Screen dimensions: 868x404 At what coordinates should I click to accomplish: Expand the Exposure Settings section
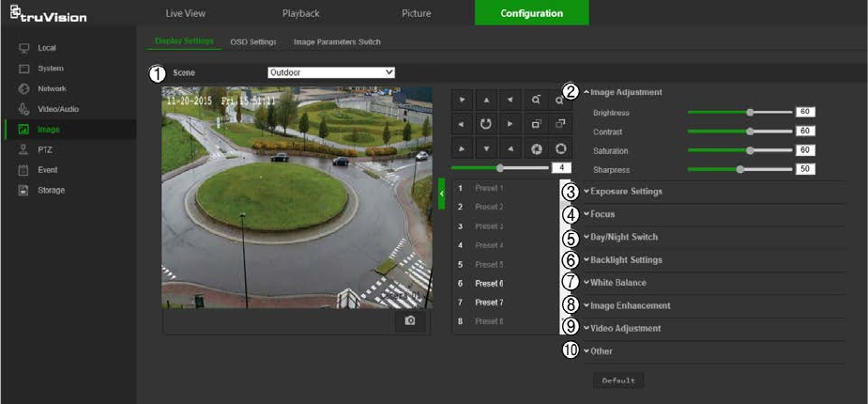[x=626, y=192]
